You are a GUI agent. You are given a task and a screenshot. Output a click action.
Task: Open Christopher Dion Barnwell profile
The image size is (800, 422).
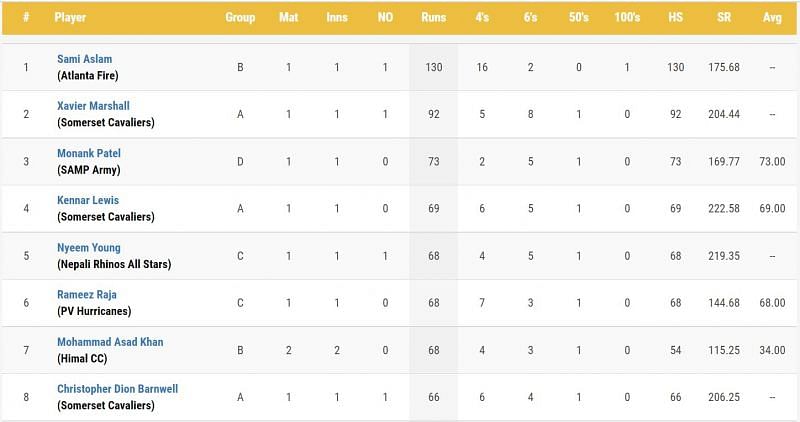point(117,389)
